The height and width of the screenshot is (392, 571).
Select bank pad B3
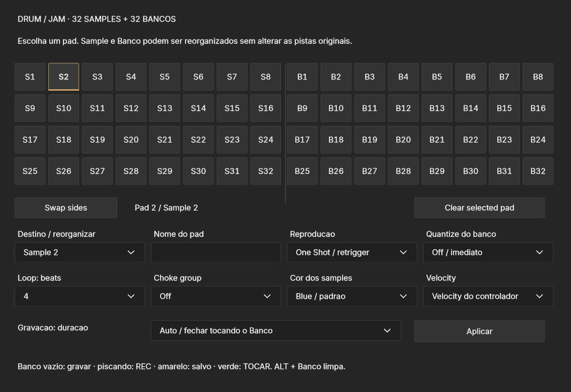(x=369, y=77)
